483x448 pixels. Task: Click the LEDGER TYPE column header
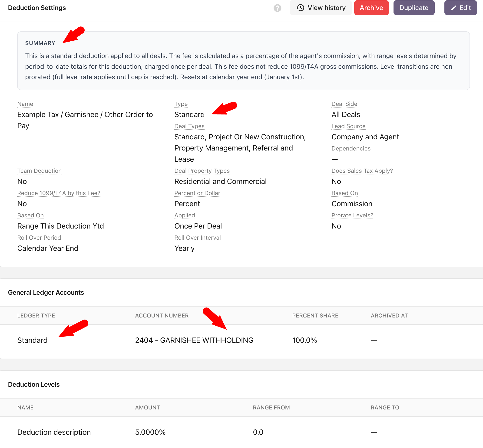coord(36,315)
